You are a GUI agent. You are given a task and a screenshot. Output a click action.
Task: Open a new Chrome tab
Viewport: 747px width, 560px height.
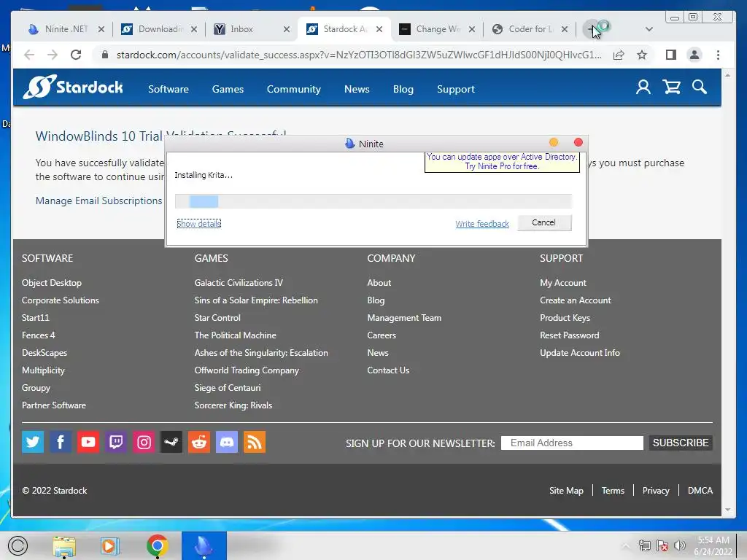point(591,29)
